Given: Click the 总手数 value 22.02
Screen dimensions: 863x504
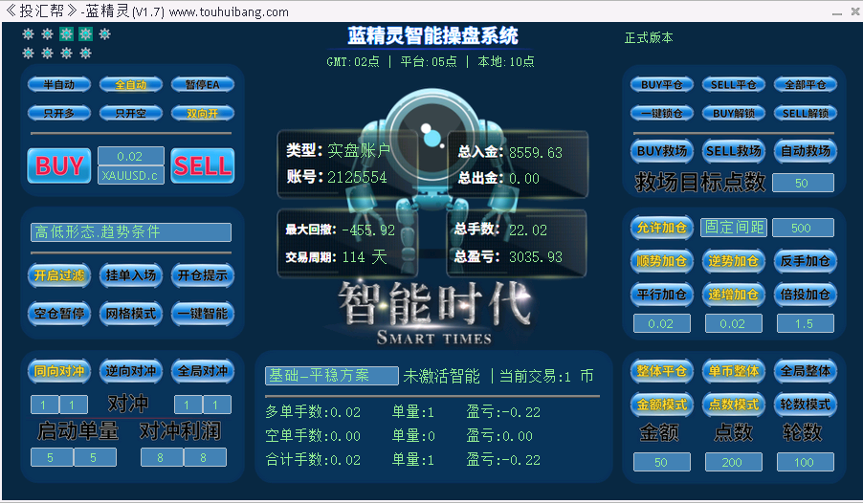Looking at the screenshot, I should 528,230.
